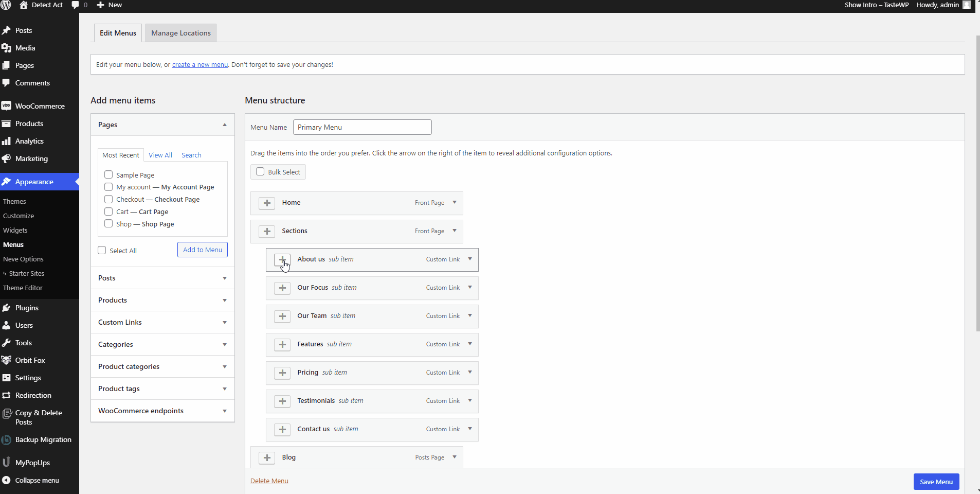The height and width of the screenshot is (494, 980).
Task: Click the Menu Name text field
Action: [362, 127]
